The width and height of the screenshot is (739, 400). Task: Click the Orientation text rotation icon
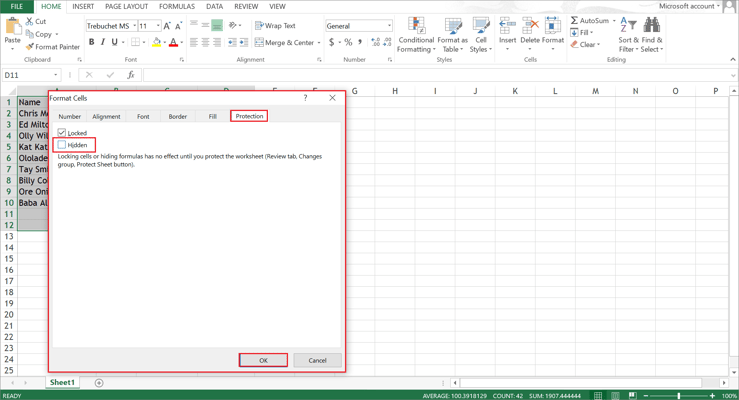tap(232, 25)
